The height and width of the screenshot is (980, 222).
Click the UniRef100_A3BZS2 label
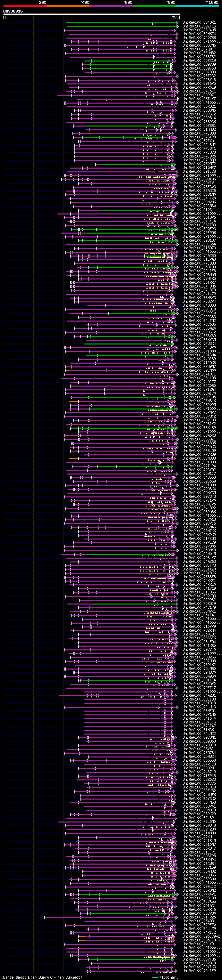click(x=199, y=57)
